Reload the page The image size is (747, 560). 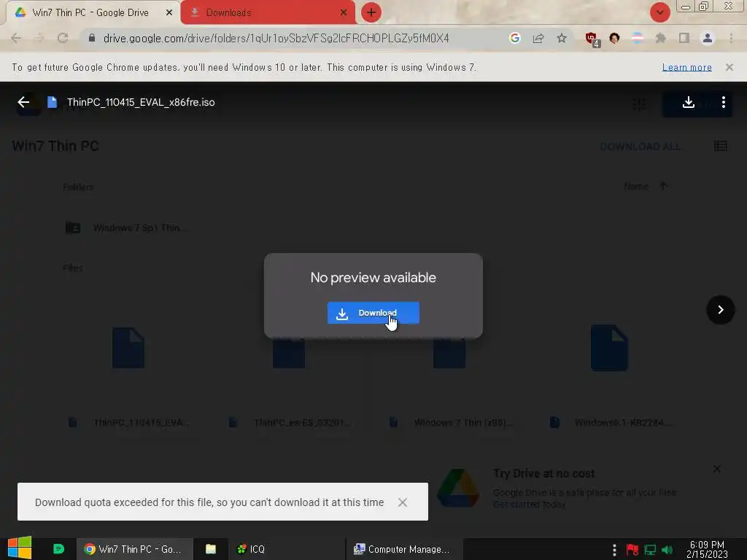[63, 38]
